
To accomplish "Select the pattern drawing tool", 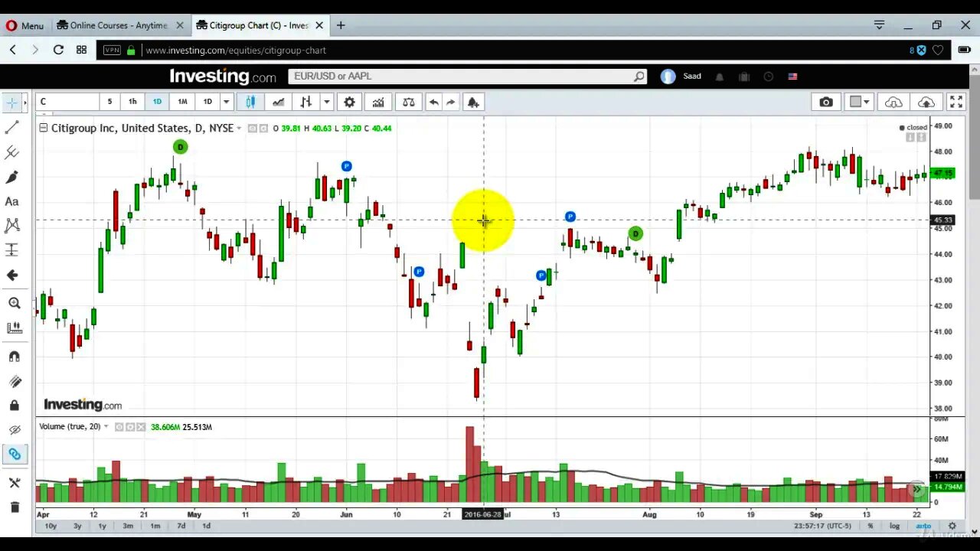I will pos(12,226).
